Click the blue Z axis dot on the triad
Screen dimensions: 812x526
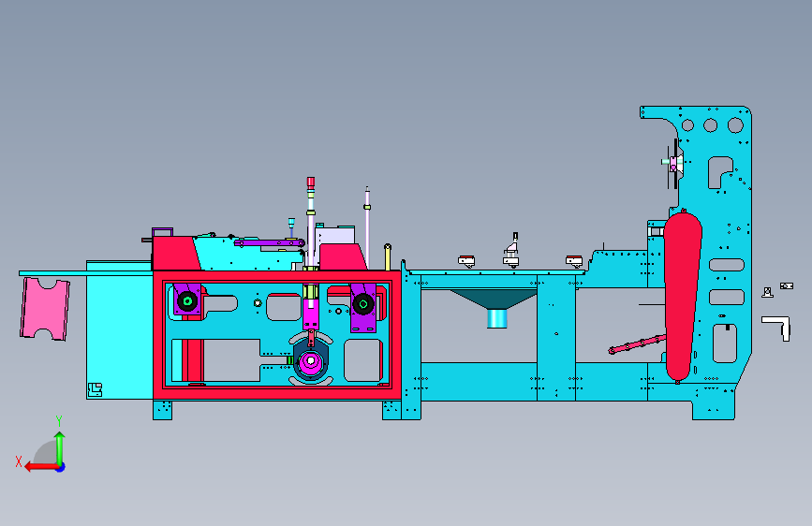[61, 467]
